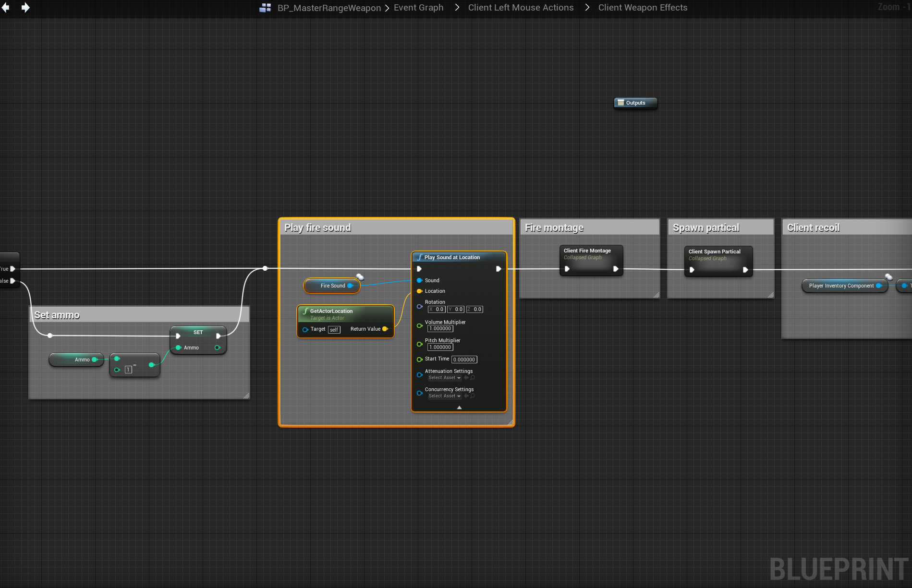912x588 pixels.
Task: Click the back navigation arrow
Action: pyautogui.click(x=6, y=8)
